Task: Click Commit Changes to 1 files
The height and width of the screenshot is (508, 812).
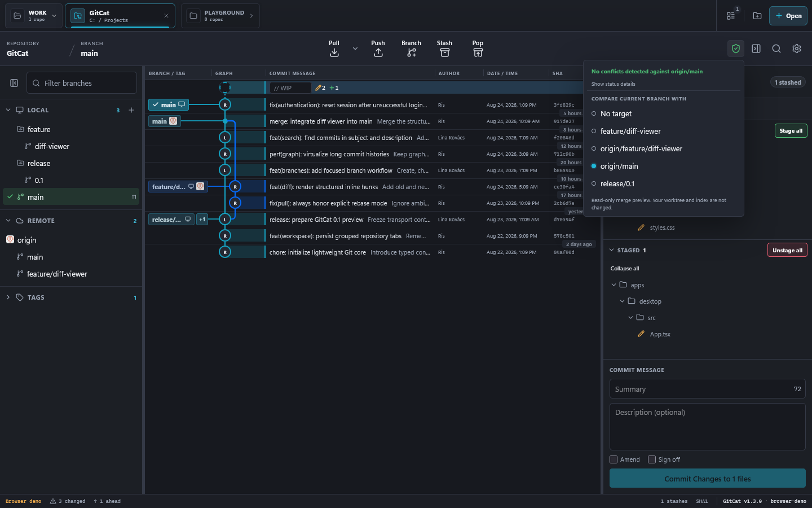Action: click(707, 479)
